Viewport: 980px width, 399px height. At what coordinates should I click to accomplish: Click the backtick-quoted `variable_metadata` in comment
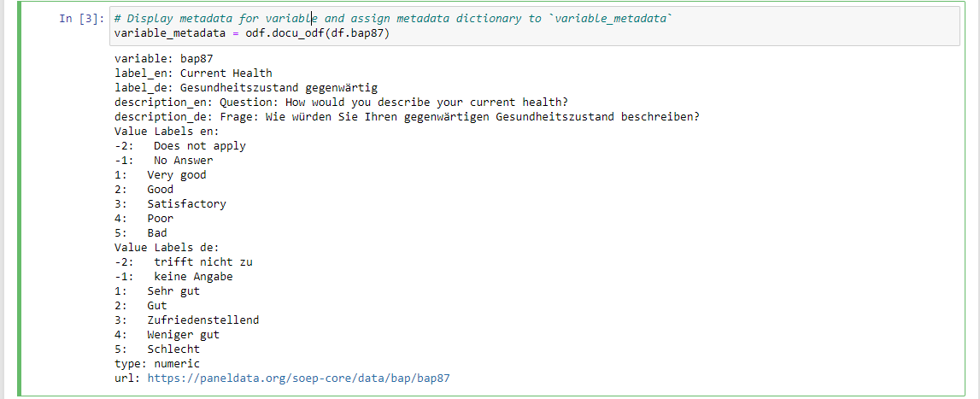(611, 18)
